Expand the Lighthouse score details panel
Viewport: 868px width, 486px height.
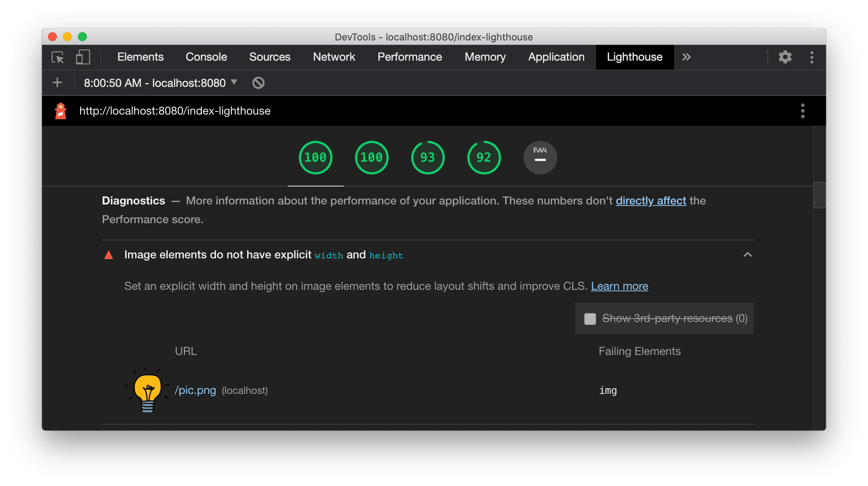(314, 157)
